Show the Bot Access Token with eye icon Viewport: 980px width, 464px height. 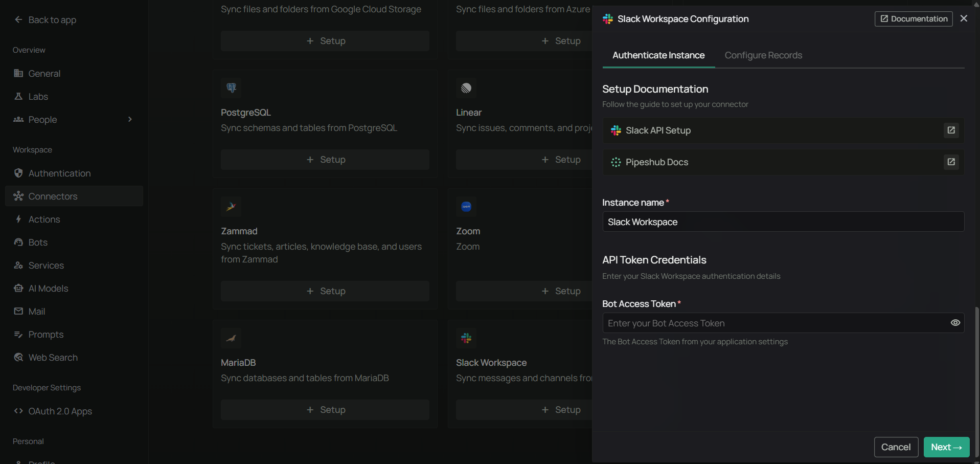[x=955, y=323]
